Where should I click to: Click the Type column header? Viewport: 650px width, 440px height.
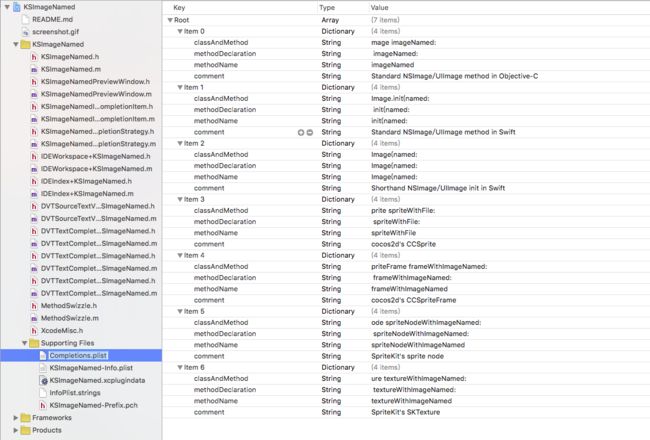[x=327, y=7]
